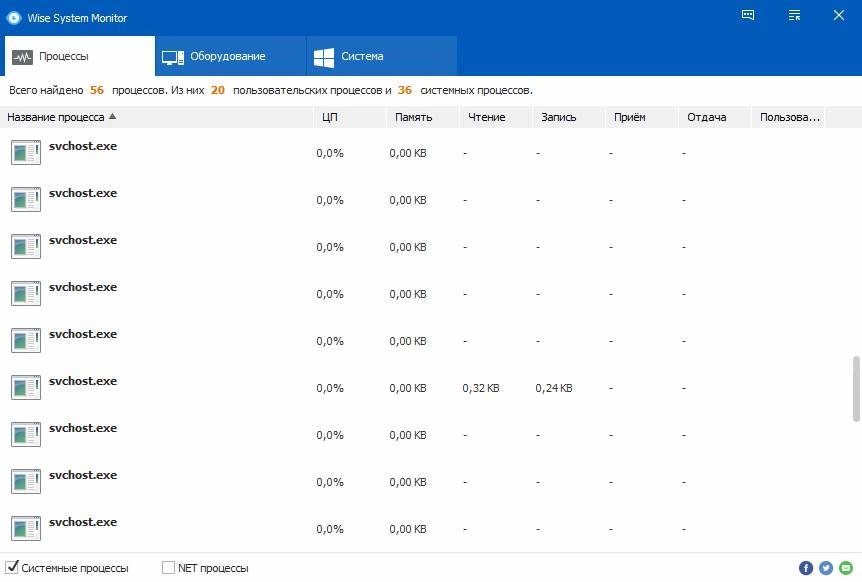The width and height of the screenshot is (862, 582).
Task: Select the 0,32 KB read value cell
Action: click(x=481, y=388)
